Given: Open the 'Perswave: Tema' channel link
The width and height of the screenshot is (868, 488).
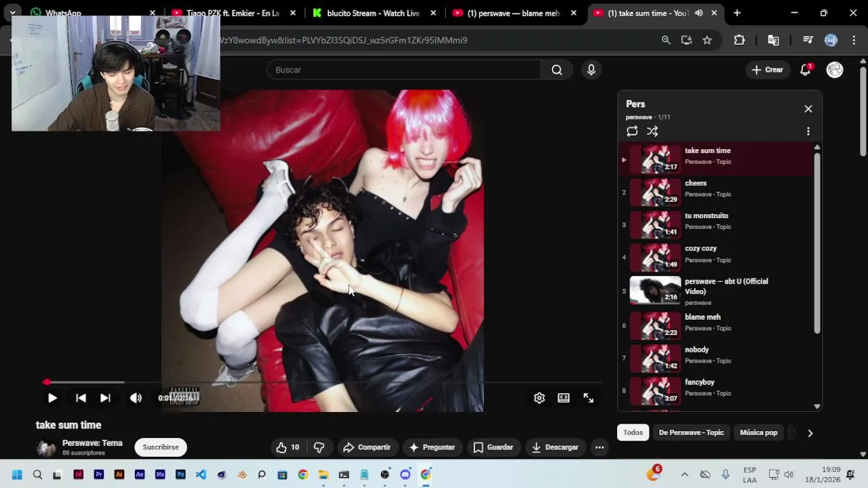Looking at the screenshot, I should pos(92,443).
